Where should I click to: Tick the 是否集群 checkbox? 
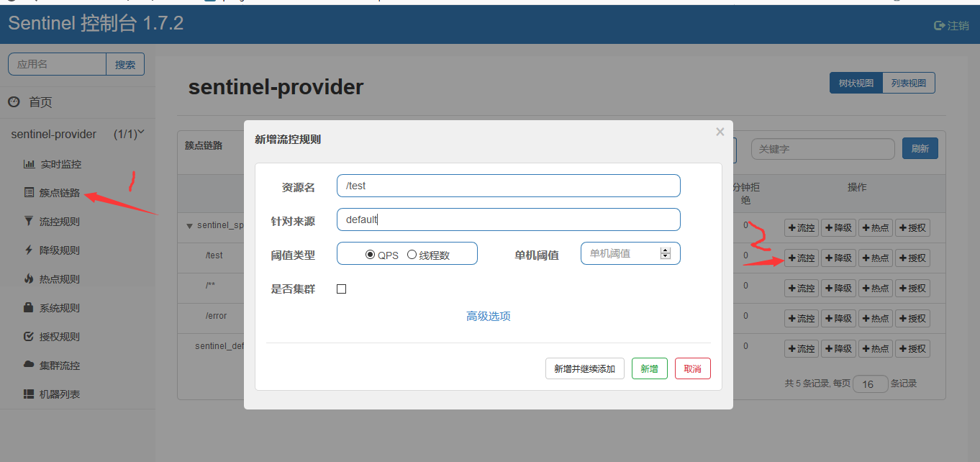click(342, 289)
